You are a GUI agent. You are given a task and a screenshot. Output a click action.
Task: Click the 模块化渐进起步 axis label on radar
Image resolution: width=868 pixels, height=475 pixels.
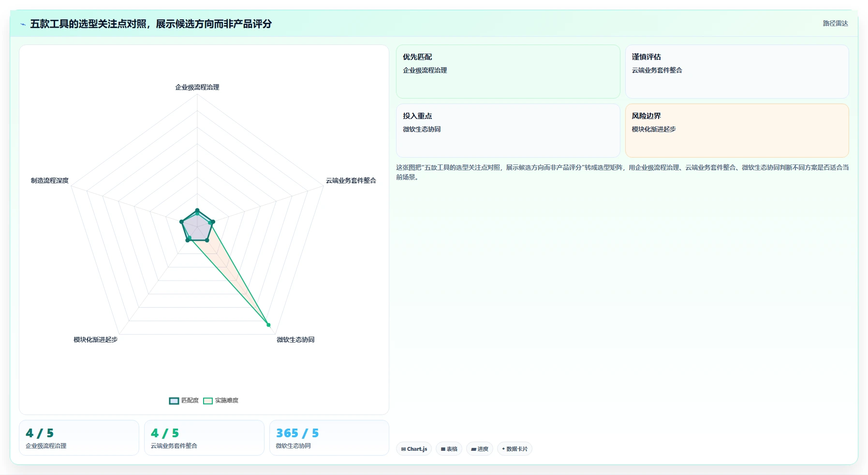(x=96, y=340)
